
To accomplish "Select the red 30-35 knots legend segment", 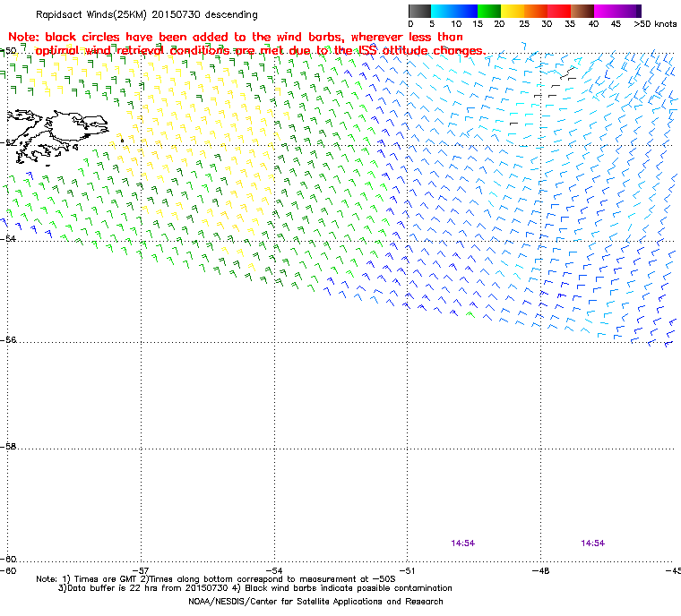I will [559, 11].
